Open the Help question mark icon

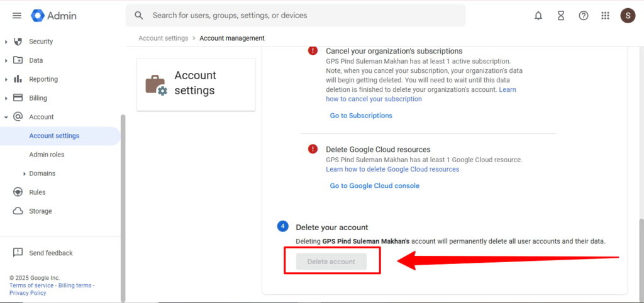point(584,16)
